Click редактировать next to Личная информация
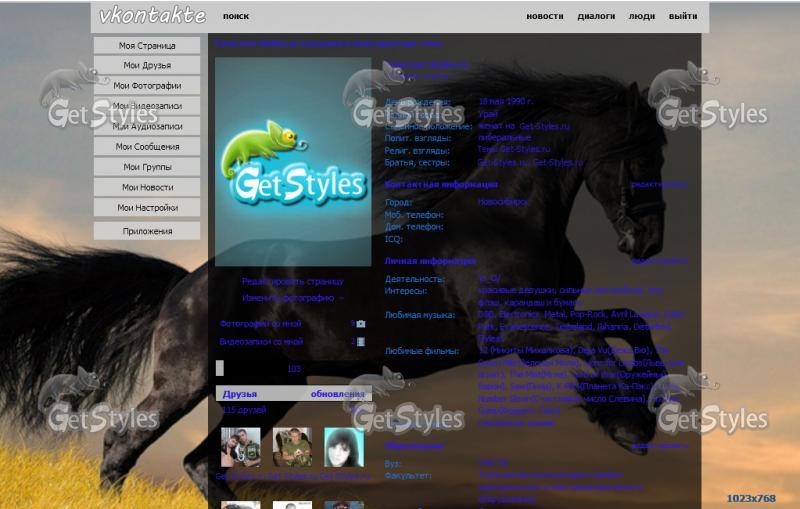This screenshot has height=509, width=800. [659, 261]
